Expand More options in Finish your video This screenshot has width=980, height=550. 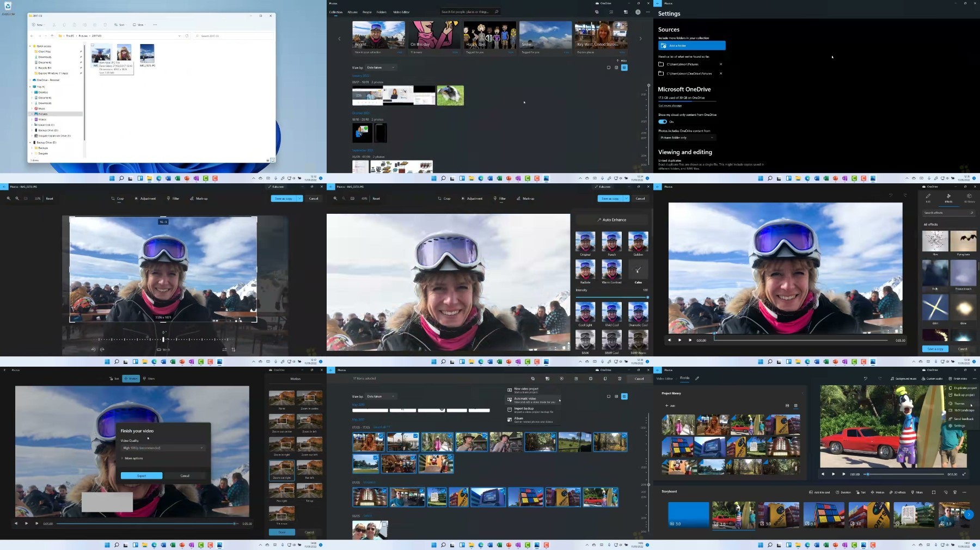click(x=132, y=459)
